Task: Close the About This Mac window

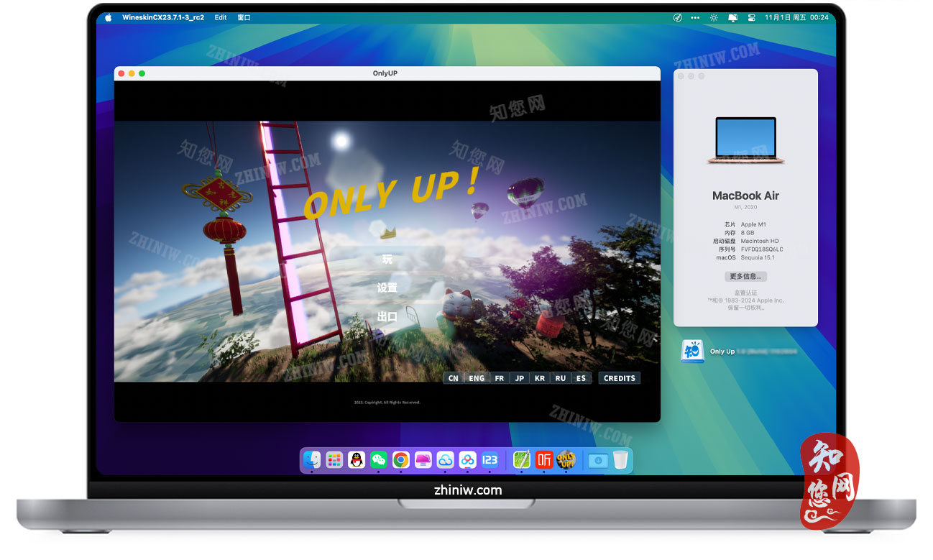Action: tap(681, 76)
